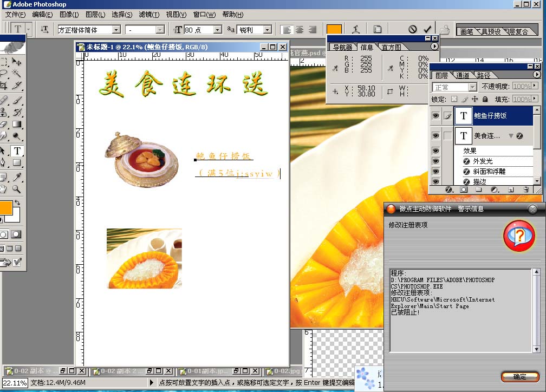This screenshot has width=546, height=392.
Task: Open the font family dropdown
Action: 116,30
